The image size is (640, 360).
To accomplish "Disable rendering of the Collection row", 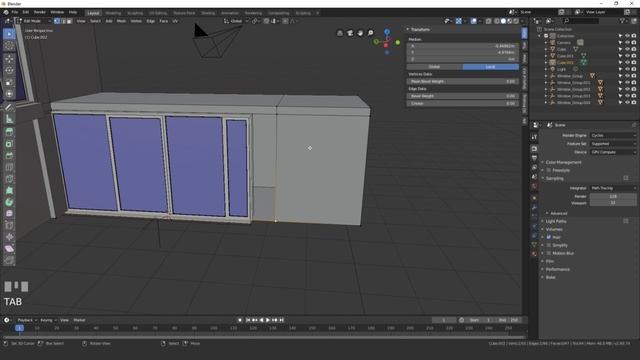I will [633, 36].
